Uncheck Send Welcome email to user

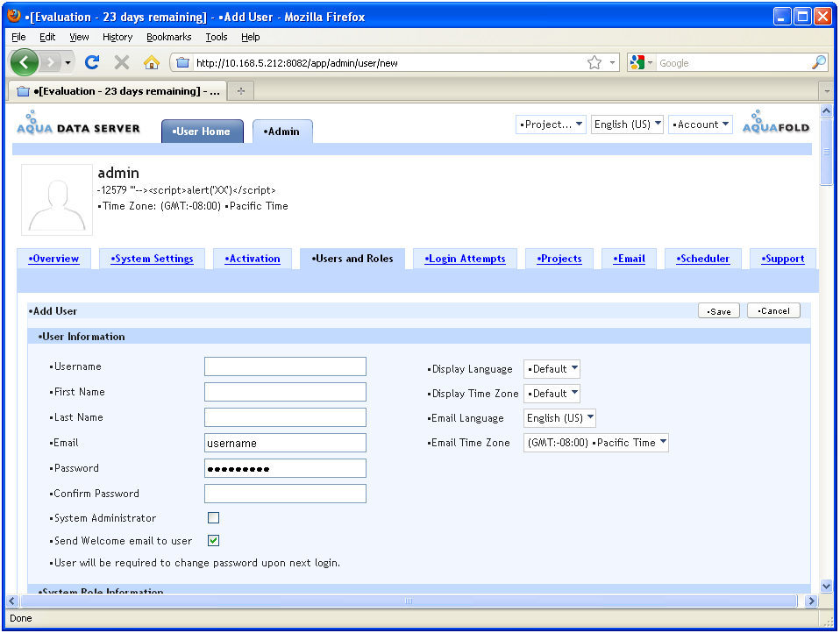point(213,540)
